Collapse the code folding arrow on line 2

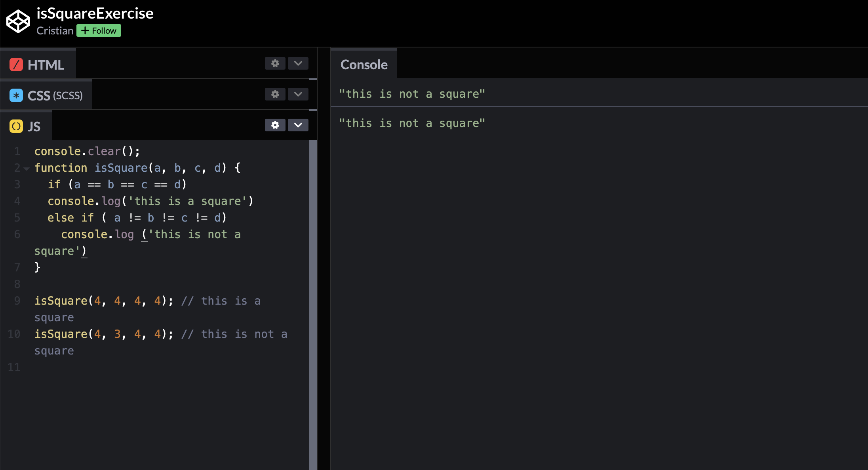pyautogui.click(x=26, y=168)
